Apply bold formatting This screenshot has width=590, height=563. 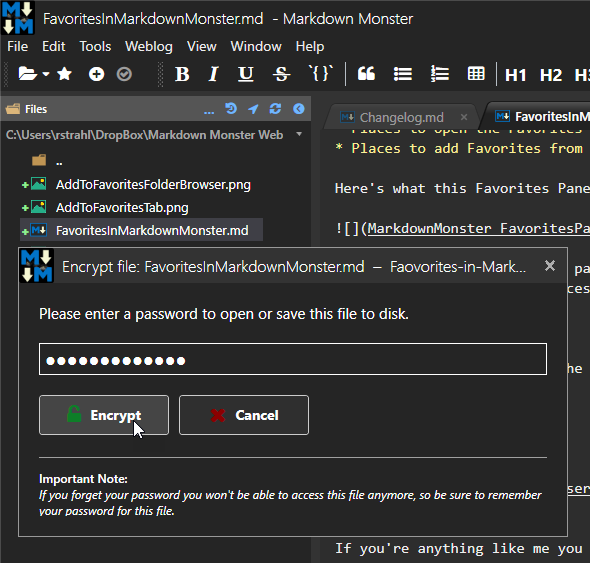click(x=182, y=74)
